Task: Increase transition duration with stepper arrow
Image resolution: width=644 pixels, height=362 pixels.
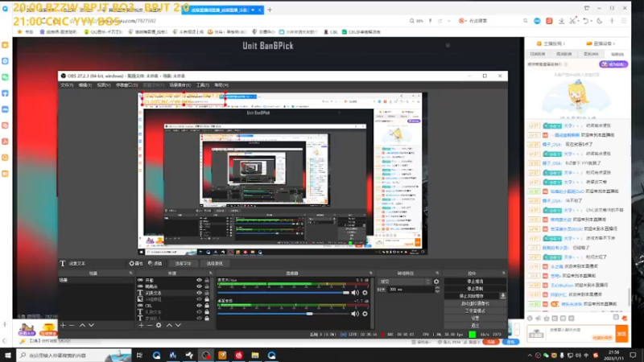Action: pos(437,288)
